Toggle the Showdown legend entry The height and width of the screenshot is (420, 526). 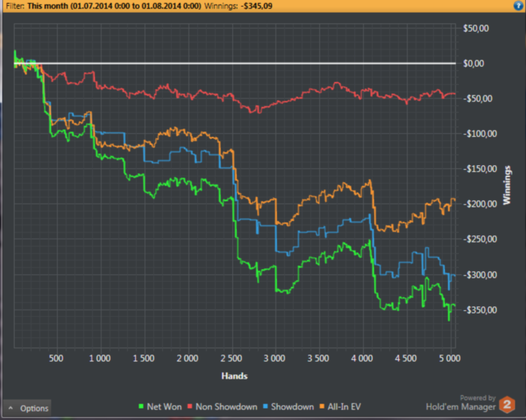pyautogui.click(x=288, y=406)
